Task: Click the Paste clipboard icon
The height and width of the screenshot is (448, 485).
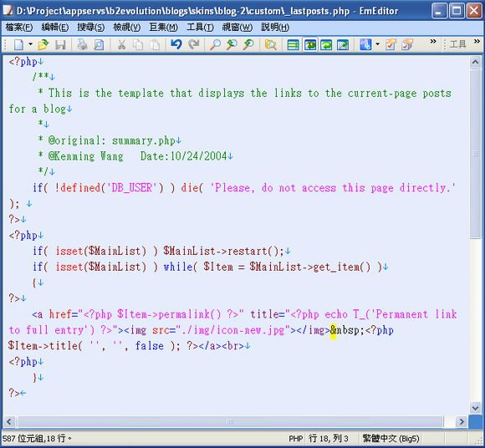Action: click(155, 45)
